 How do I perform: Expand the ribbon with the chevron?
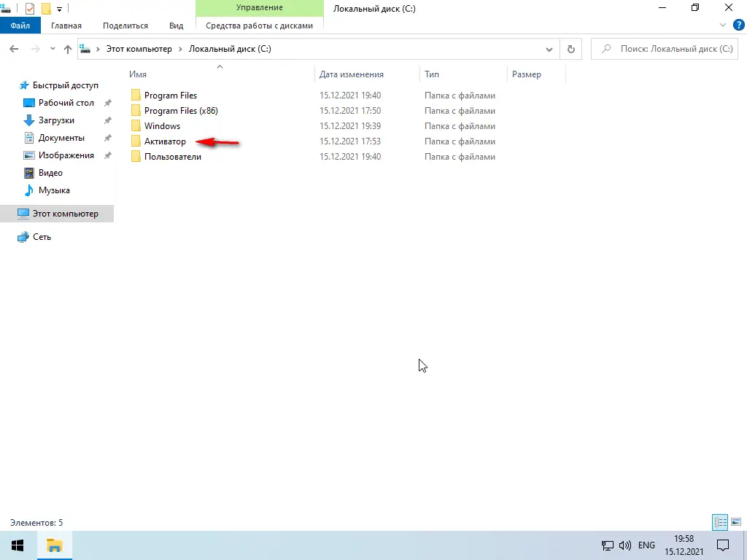[723, 26]
